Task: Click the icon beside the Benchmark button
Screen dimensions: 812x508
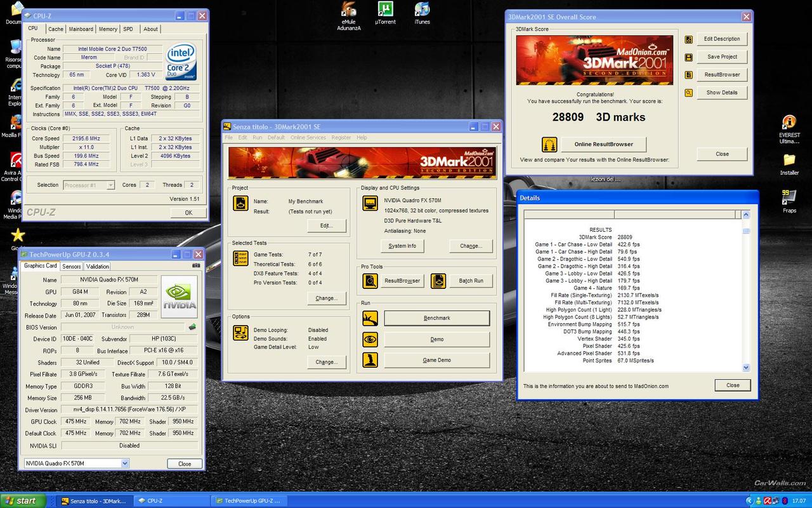Action: pyautogui.click(x=370, y=318)
